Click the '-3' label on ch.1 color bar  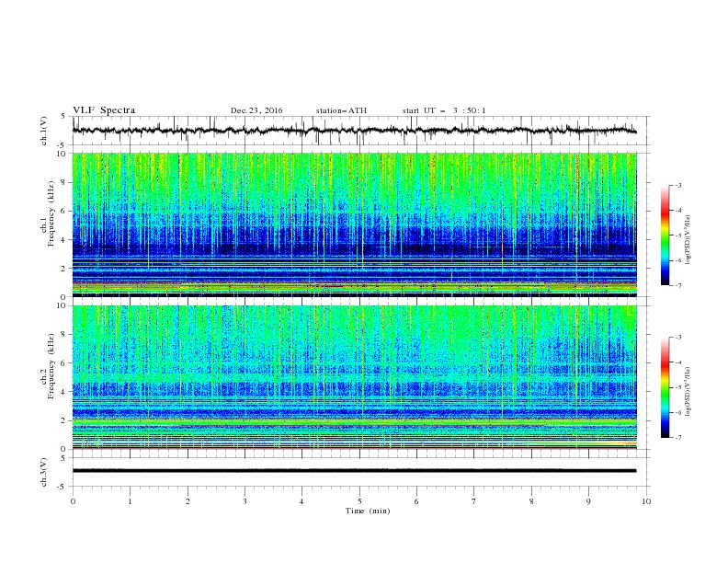pyautogui.click(x=677, y=185)
